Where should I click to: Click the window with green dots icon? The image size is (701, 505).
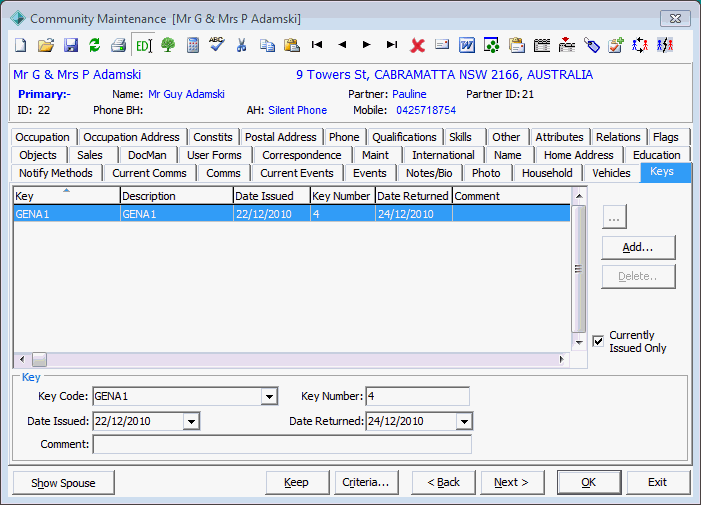coord(491,45)
